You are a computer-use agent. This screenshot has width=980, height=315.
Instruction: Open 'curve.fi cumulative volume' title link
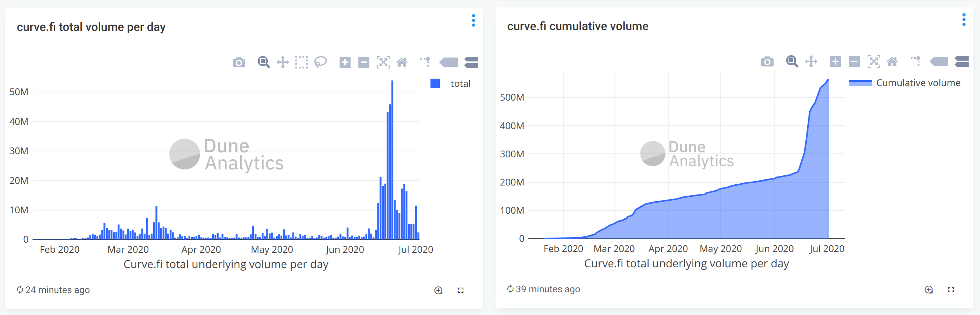coord(578,26)
